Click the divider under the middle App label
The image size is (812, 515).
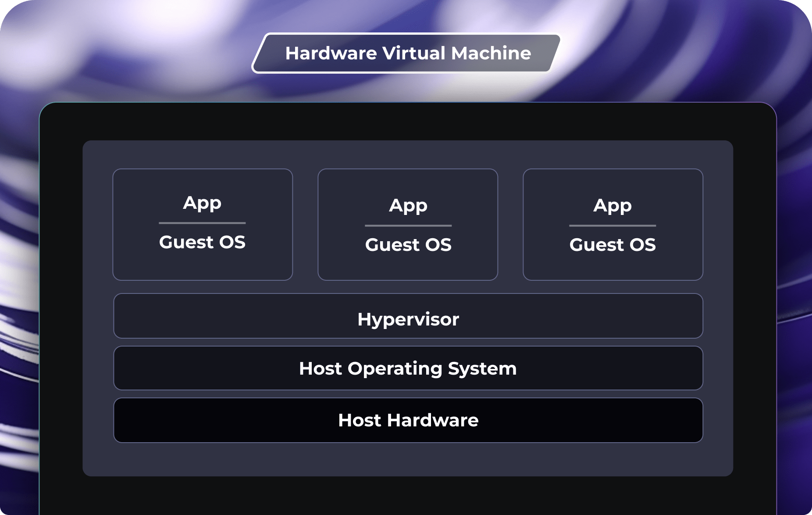[408, 225]
